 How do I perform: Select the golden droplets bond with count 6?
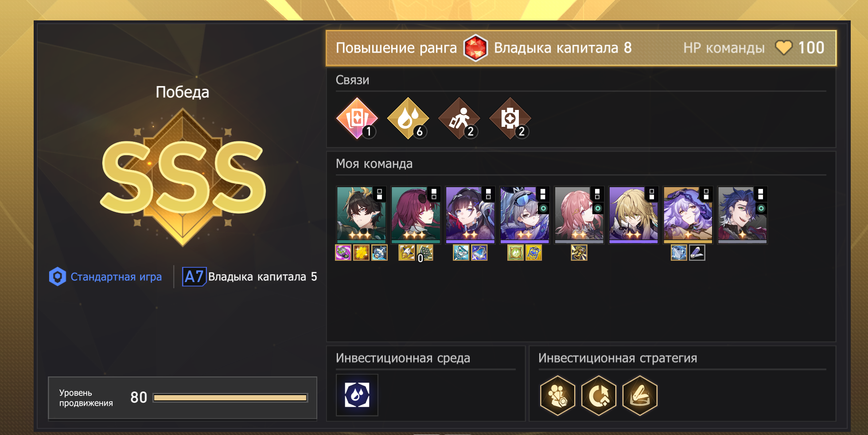408,119
